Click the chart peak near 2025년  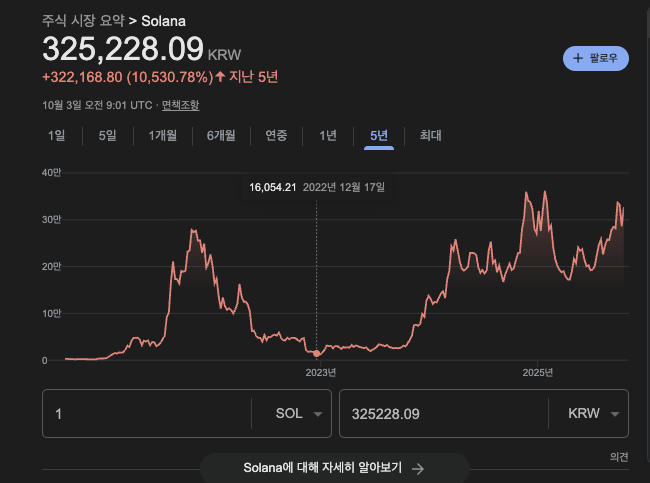click(528, 194)
